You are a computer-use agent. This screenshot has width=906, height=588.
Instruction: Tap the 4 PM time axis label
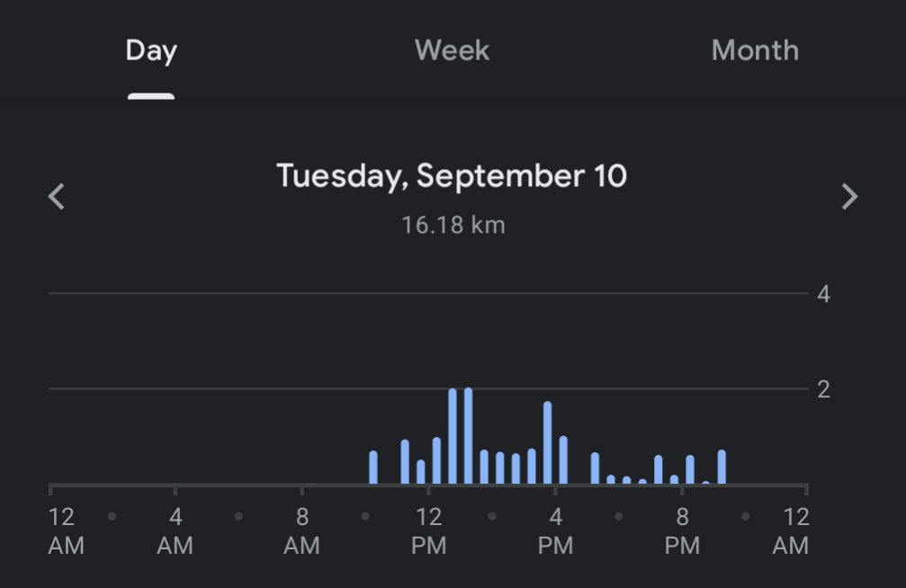tap(555, 531)
